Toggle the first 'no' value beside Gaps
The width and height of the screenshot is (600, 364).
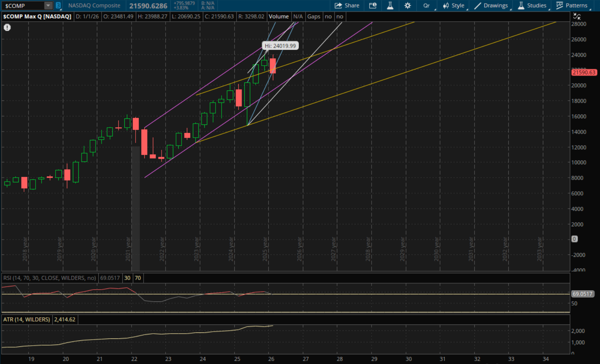point(328,16)
